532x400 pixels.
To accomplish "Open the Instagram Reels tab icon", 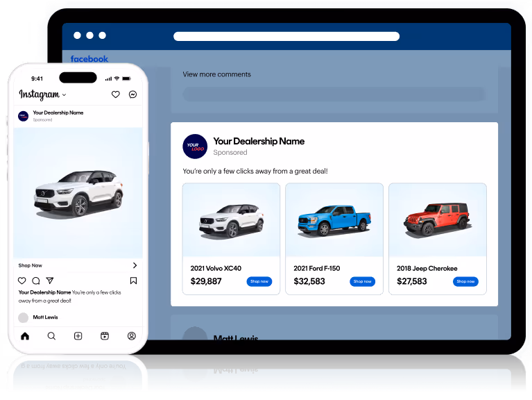I will click(105, 336).
